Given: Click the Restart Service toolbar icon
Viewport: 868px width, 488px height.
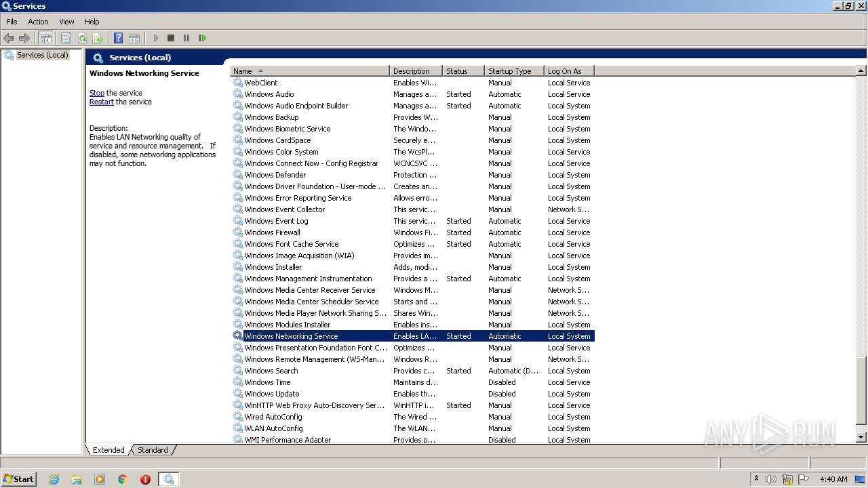Looking at the screenshot, I should (202, 38).
